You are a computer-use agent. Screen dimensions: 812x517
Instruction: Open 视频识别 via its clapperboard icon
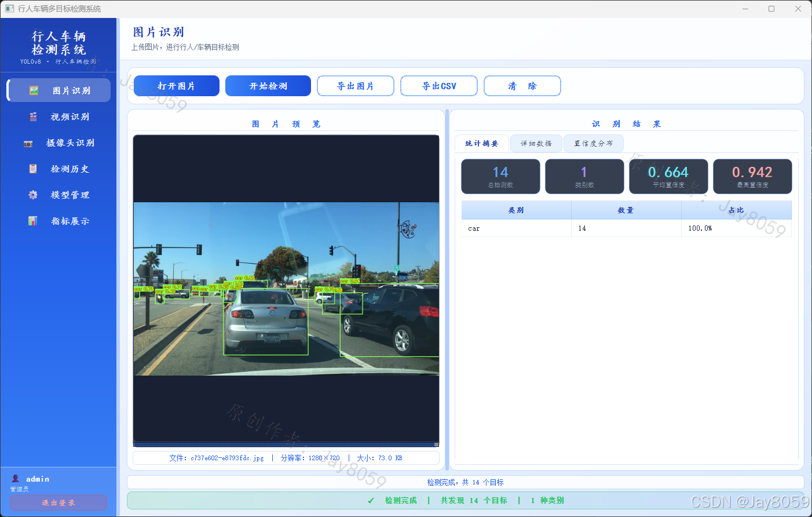point(33,116)
